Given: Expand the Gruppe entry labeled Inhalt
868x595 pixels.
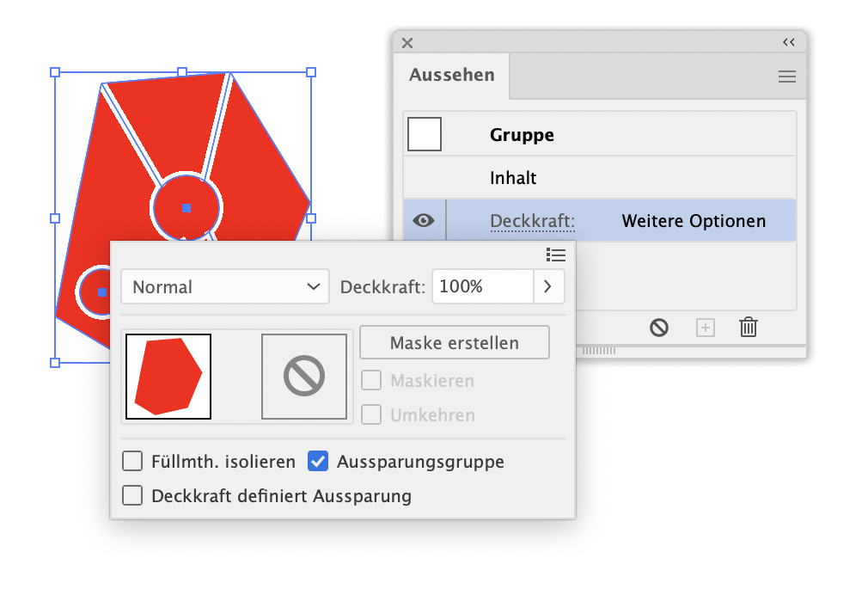Looking at the screenshot, I should tap(513, 178).
